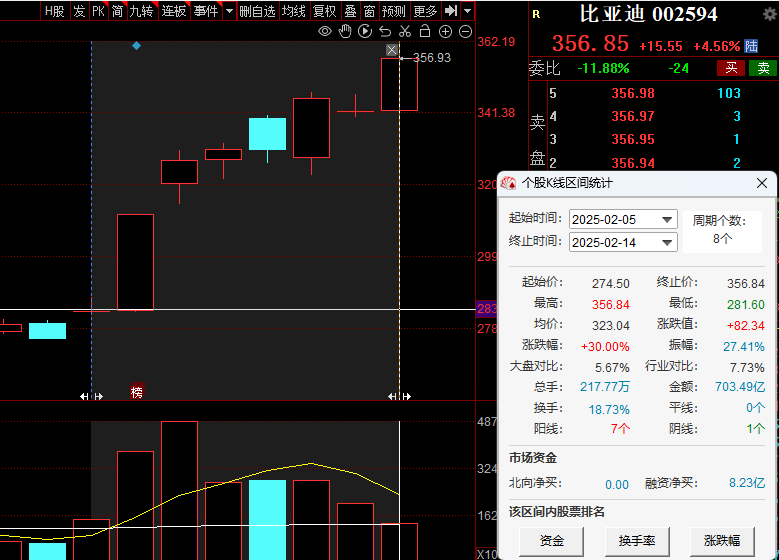Select the 卖3 order row at 356.95

pos(653,139)
